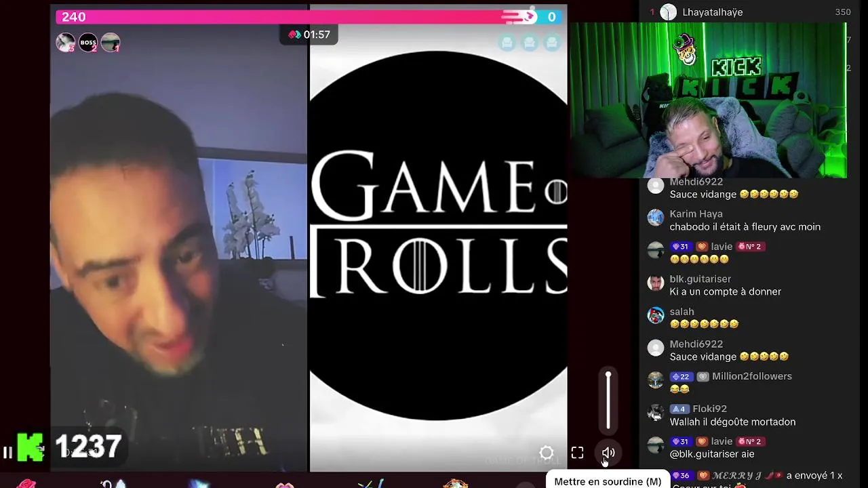
Task: Click the pink-teal versus icon beside the timer
Action: [294, 35]
